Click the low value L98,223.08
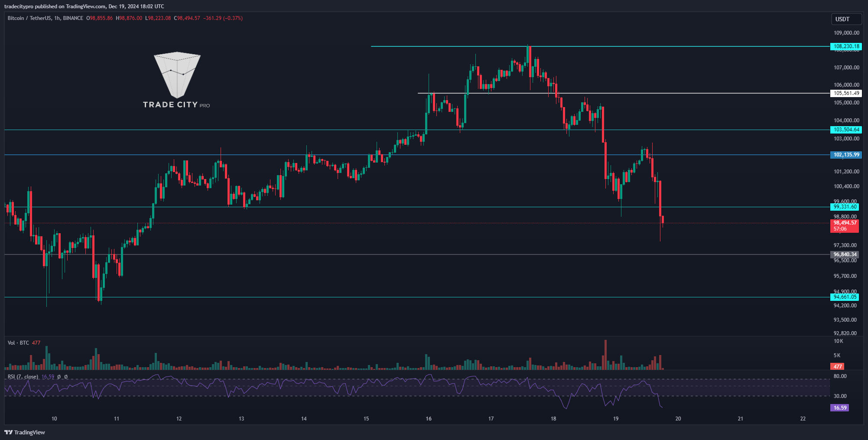Image resolution: width=868 pixels, height=440 pixels. pos(158,18)
